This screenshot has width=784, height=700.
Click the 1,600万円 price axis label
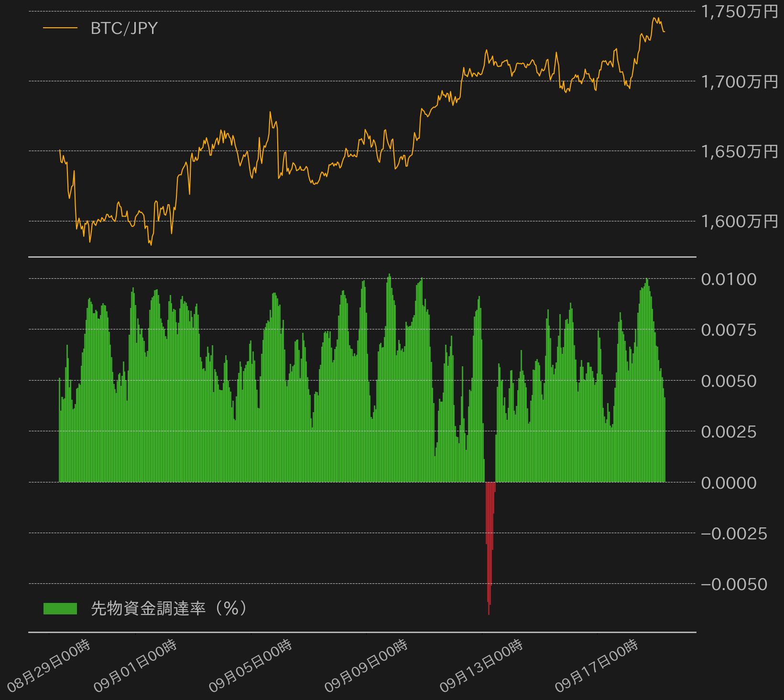[739, 221]
